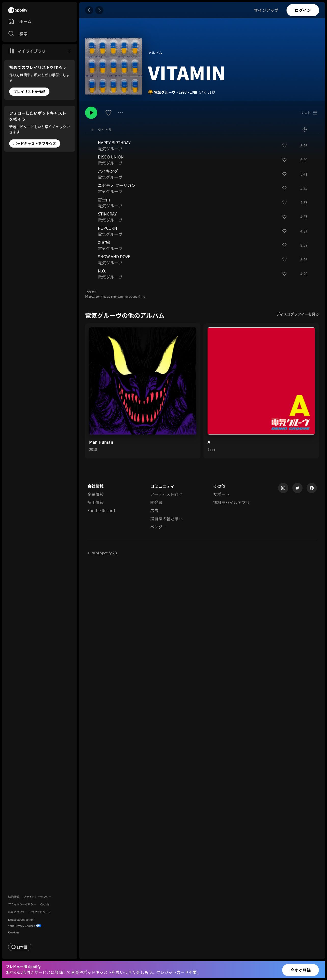This screenshot has width=327, height=980.
Task: Like the track N.O.
Action: (x=284, y=274)
